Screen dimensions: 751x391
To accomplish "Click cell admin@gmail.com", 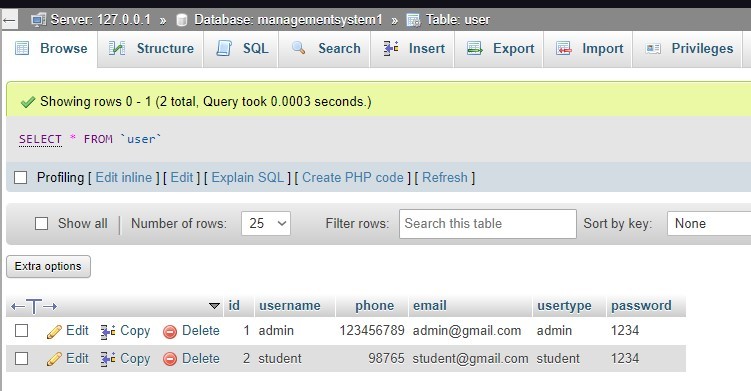I will (x=467, y=331).
